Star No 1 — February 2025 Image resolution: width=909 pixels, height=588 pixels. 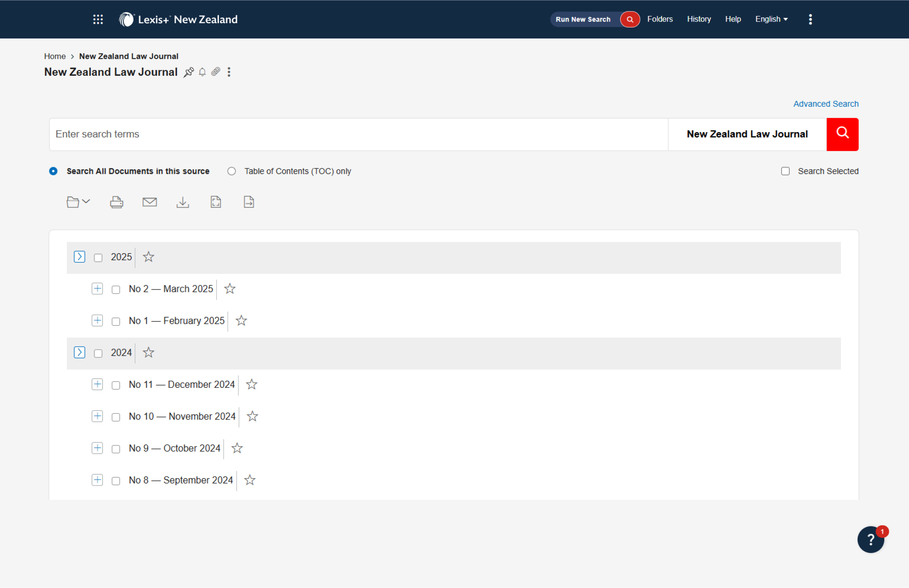point(241,321)
